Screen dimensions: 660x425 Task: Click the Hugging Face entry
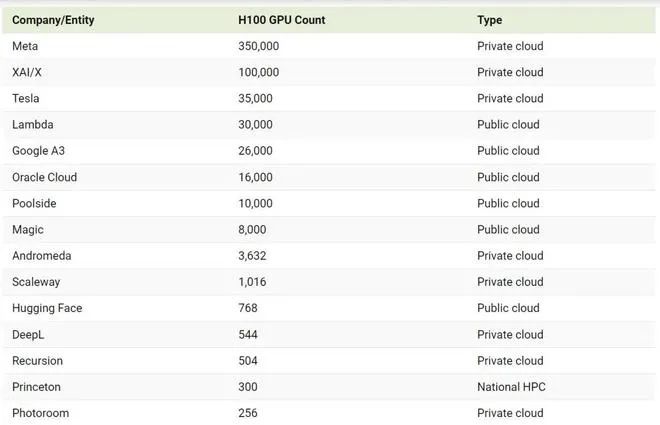point(47,308)
